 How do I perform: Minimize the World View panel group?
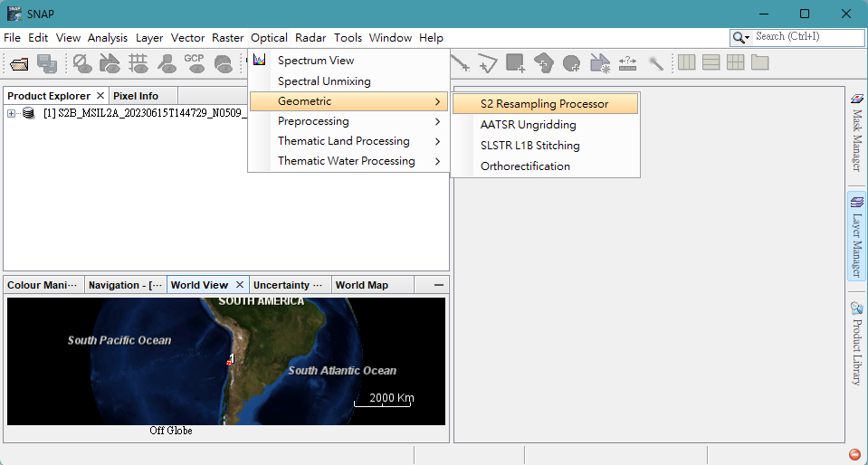[x=439, y=285]
